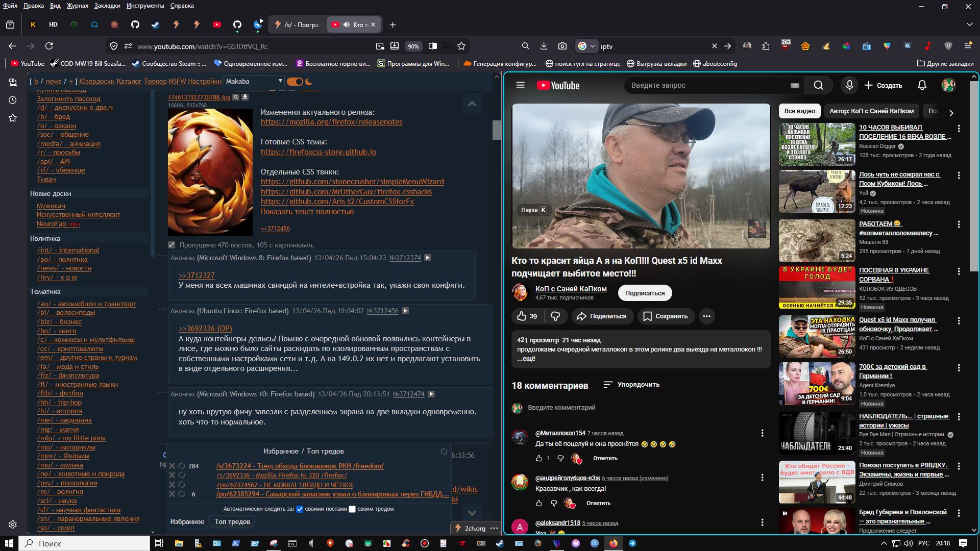This screenshot has width=980, height=551.
Task: Start YouTube voice search with microphone
Action: [849, 85]
